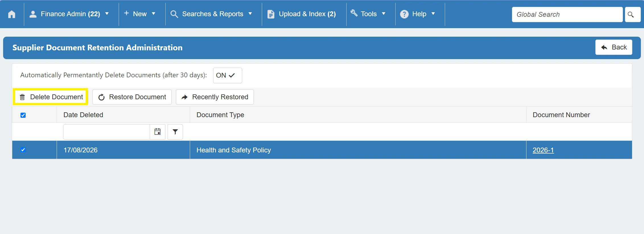Open Upload & Index page
Viewport: 644px width, 234px height.
[x=302, y=14]
